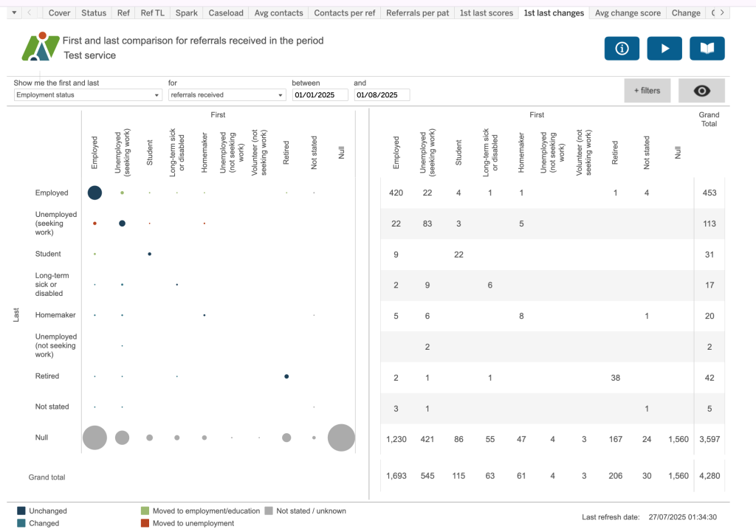Click the Employed-to-Employed dark blue bubble

click(x=94, y=193)
